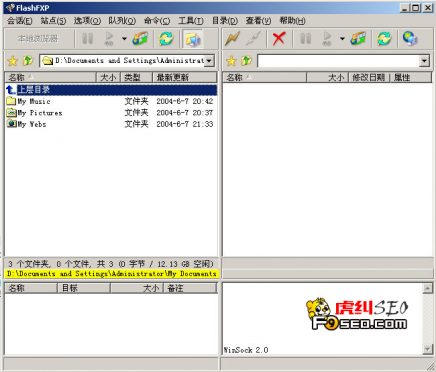Screen dimensions: 436x372
Task: Click queue 名称 column header
Action: click(x=31, y=288)
